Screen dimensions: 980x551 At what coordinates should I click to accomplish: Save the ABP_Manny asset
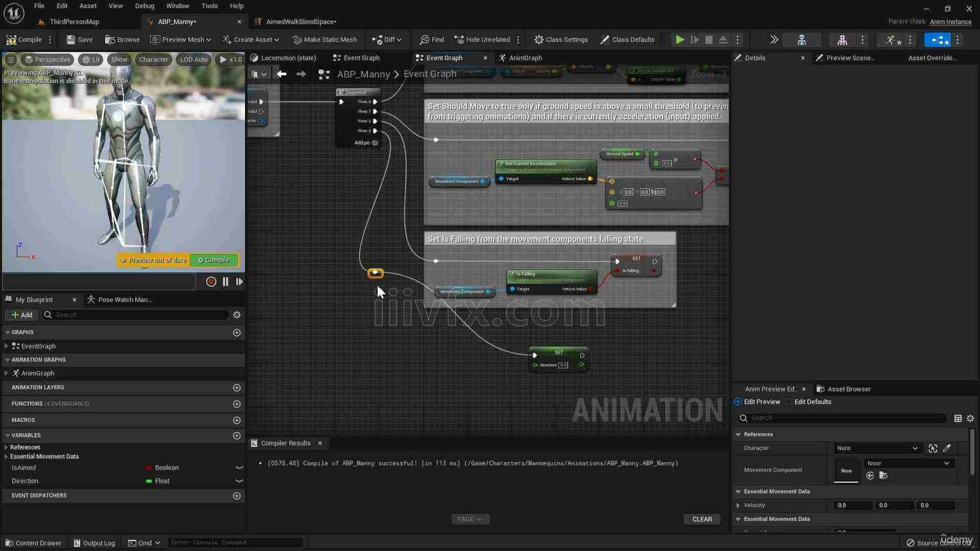coord(80,40)
